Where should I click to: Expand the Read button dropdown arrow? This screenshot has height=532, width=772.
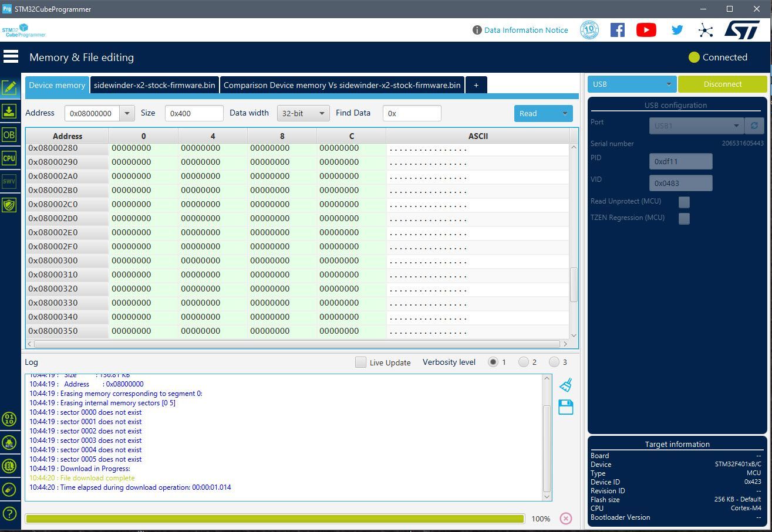point(565,114)
